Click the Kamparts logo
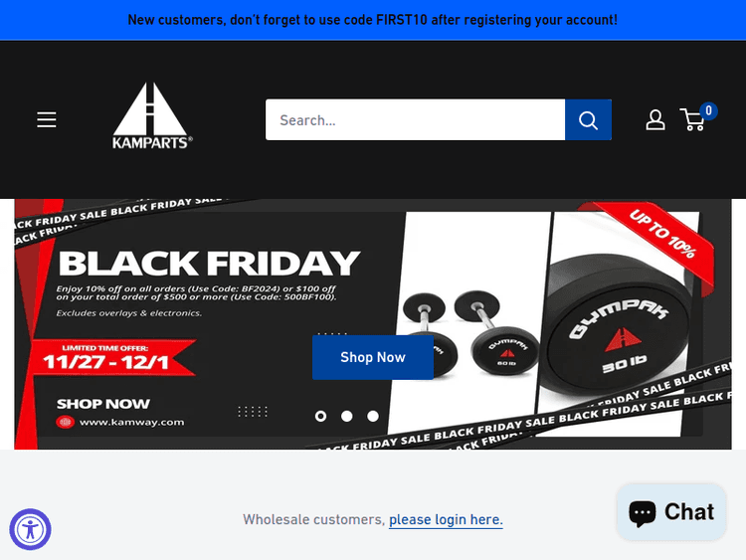The height and width of the screenshot is (560, 746). pyautogui.click(x=152, y=116)
